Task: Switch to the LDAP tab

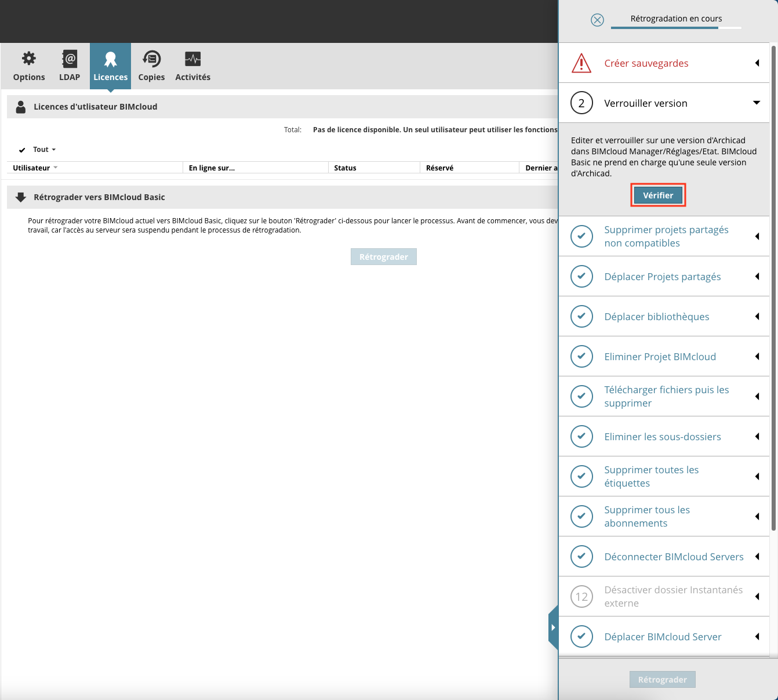Action: pos(70,66)
